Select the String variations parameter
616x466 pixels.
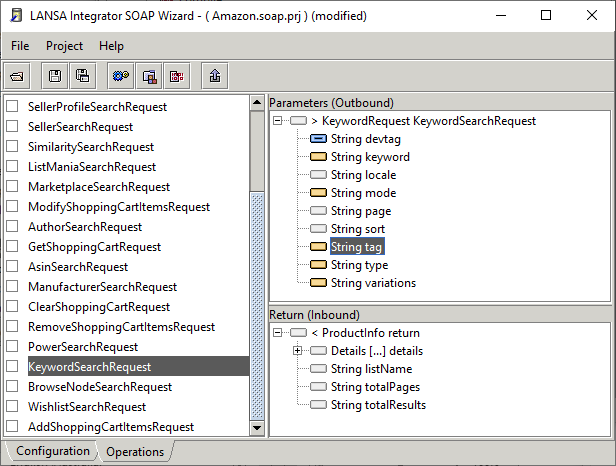[x=373, y=283]
